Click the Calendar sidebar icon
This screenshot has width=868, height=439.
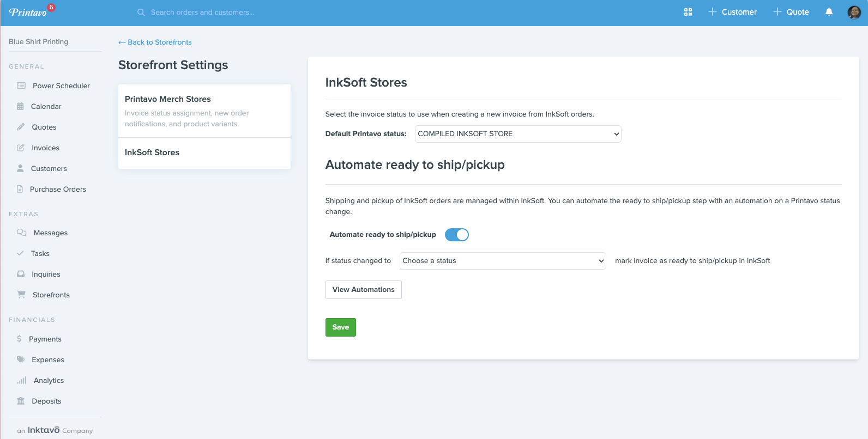tap(20, 106)
